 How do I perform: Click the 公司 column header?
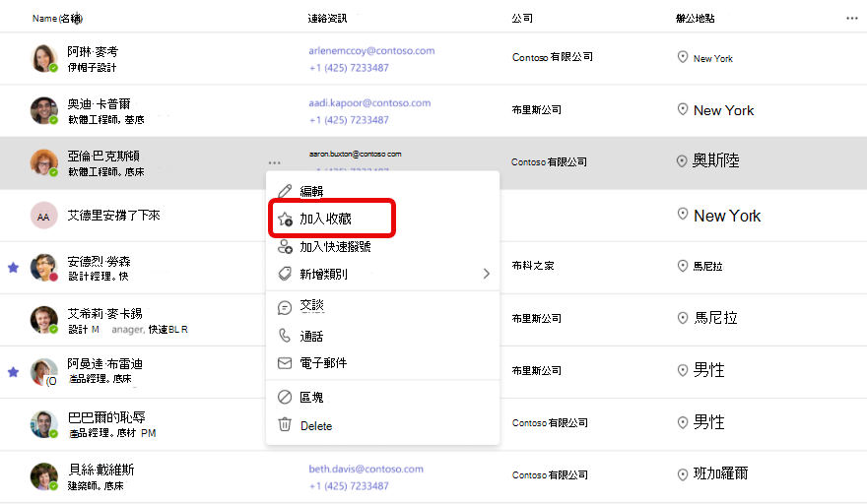[x=522, y=19]
